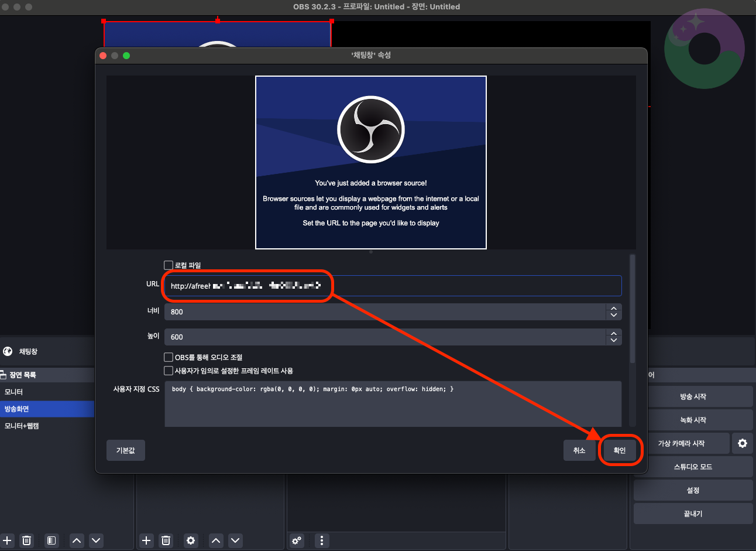756x551 pixels.
Task: Toggle 스튜디오 모드 button
Action: tap(693, 467)
